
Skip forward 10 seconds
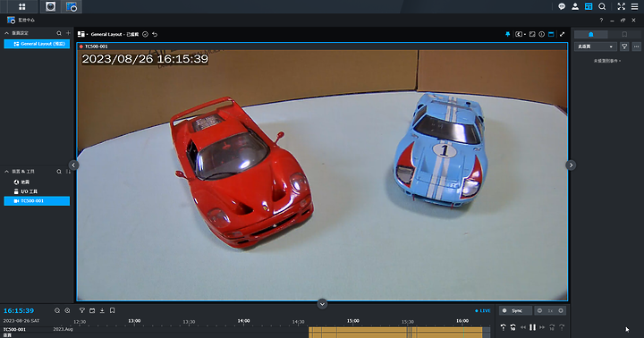click(x=552, y=327)
